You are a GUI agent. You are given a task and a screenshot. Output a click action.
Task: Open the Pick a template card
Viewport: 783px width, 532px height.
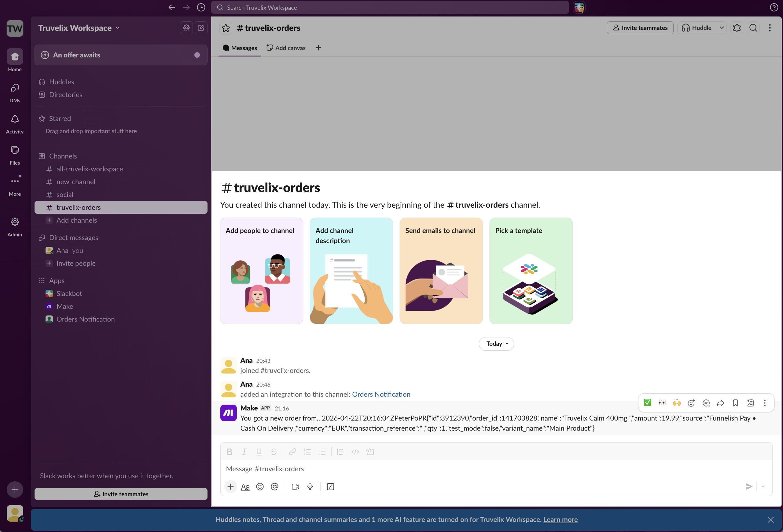point(531,271)
